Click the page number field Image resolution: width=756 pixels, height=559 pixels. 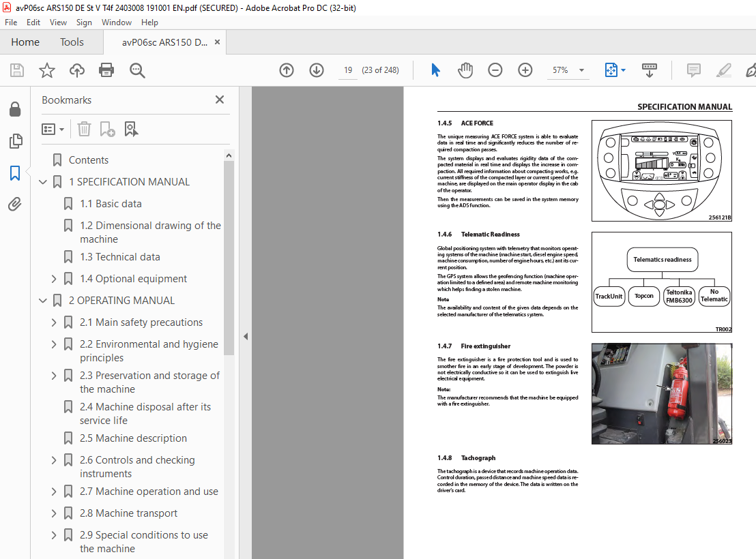(x=347, y=70)
